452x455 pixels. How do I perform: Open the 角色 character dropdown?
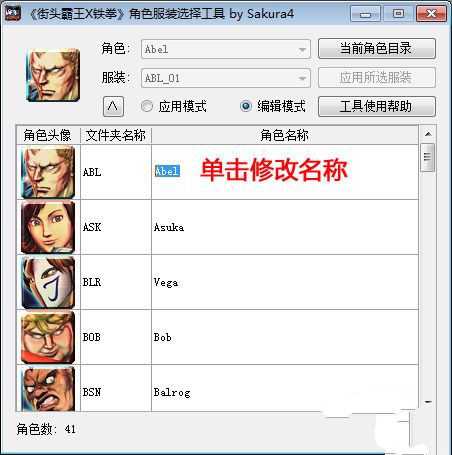pyautogui.click(x=226, y=49)
